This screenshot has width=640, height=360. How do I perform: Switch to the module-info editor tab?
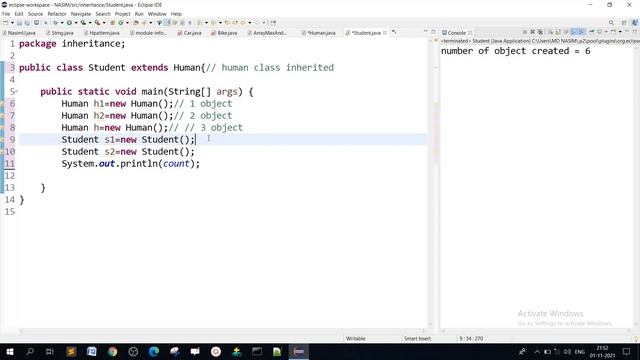click(148, 33)
